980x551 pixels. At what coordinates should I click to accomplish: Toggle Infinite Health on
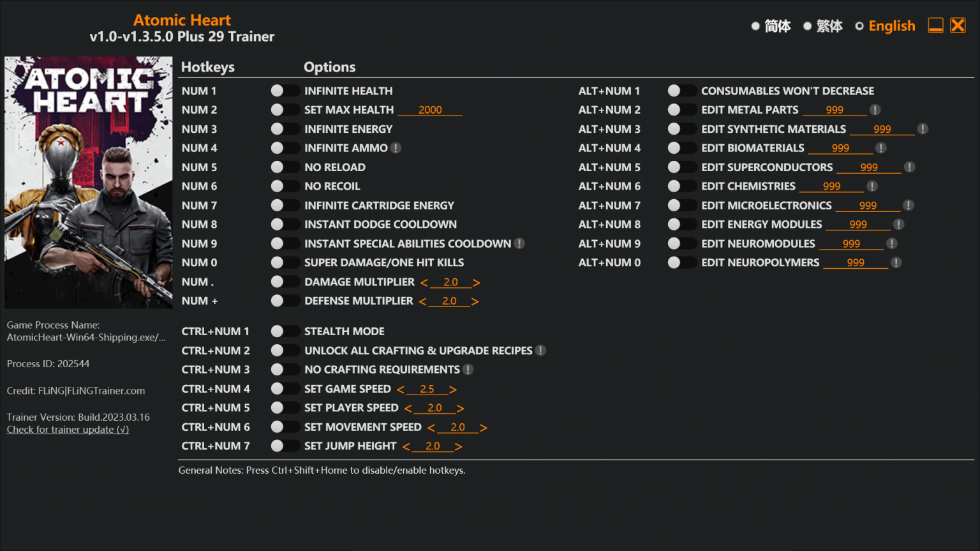click(285, 91)
